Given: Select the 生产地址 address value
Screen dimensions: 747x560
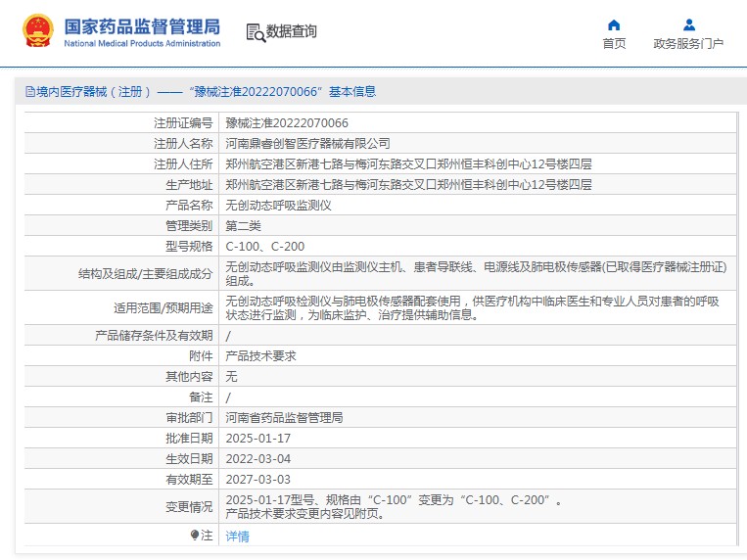Looking at the screenshot, I should click(x=409, y=184).
